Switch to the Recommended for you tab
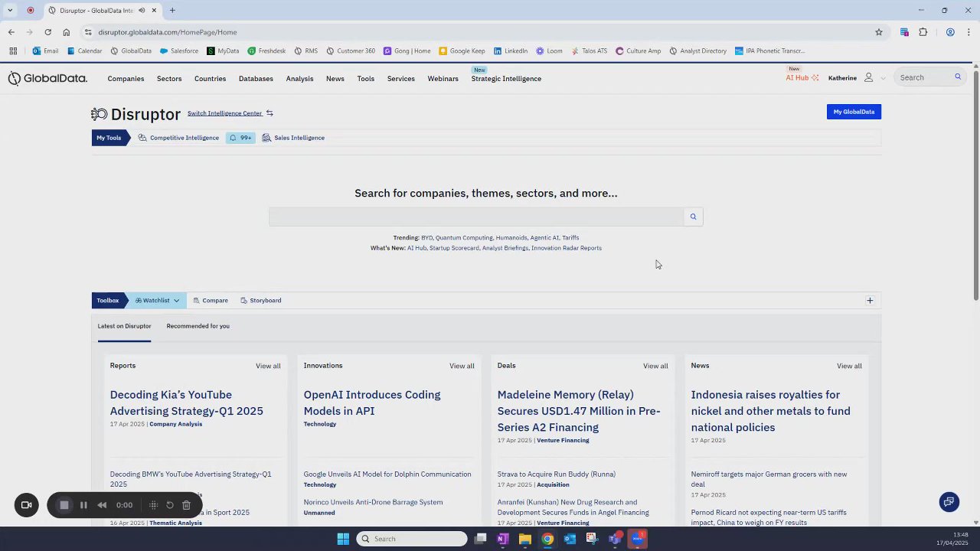Screen dimensions: 980x551 pyautogui.click(x=198, y=326)
